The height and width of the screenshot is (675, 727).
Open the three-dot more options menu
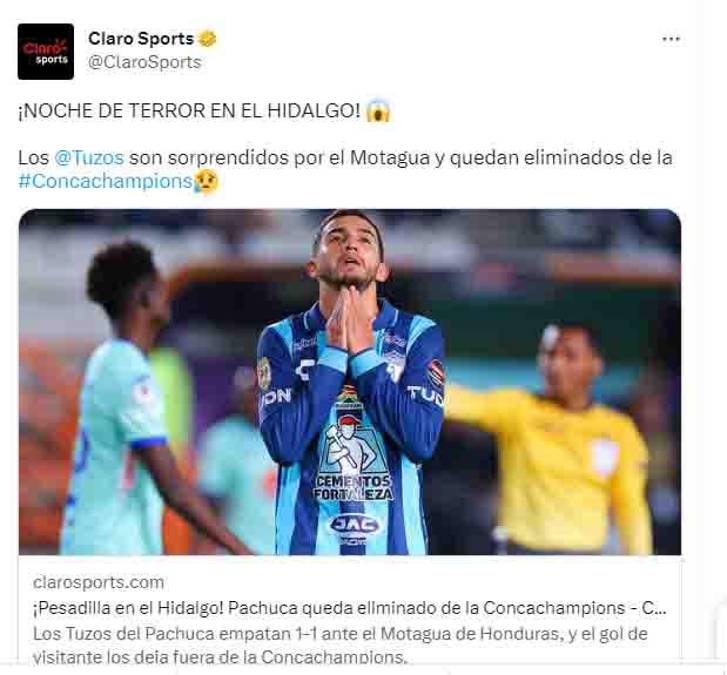pos(670,39)
